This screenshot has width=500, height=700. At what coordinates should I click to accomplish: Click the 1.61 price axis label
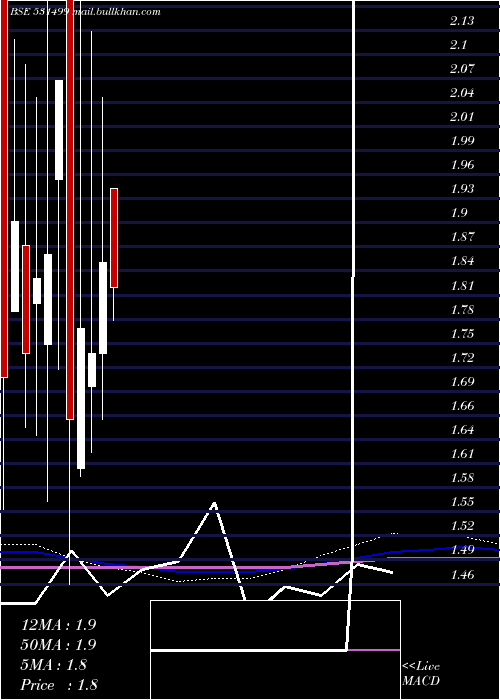pyautogui.click(x=462, y=454)
